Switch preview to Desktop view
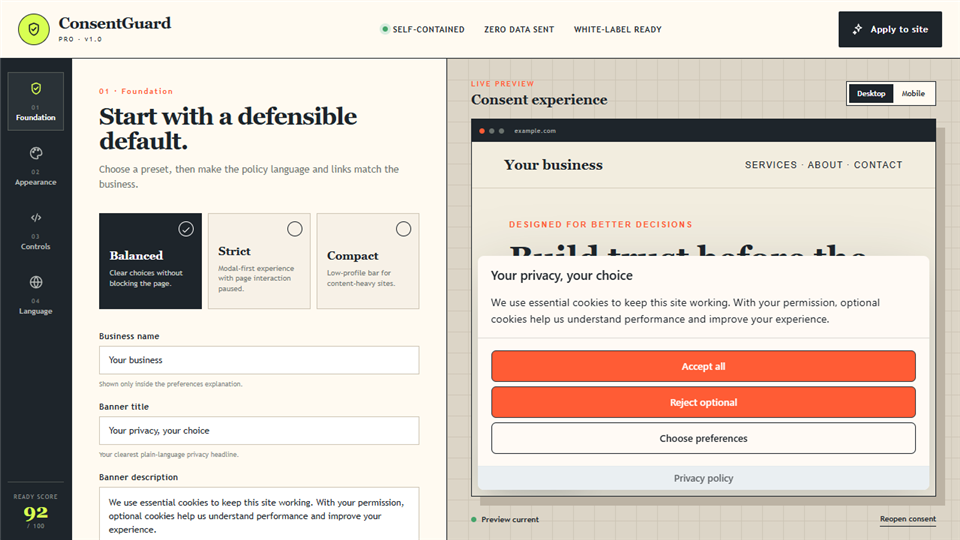The height and width of the screenshot is (540, 960). pos(871,94)
